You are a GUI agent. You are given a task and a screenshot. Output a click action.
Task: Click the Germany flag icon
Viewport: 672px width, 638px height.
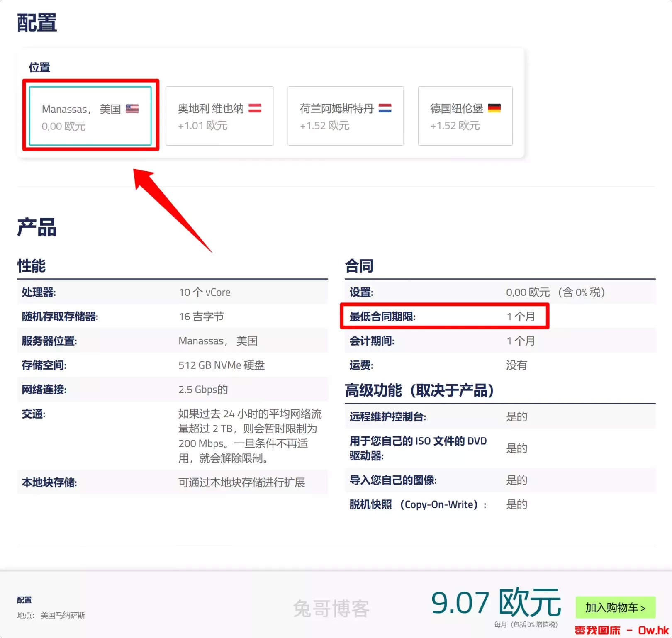point(494,108)
